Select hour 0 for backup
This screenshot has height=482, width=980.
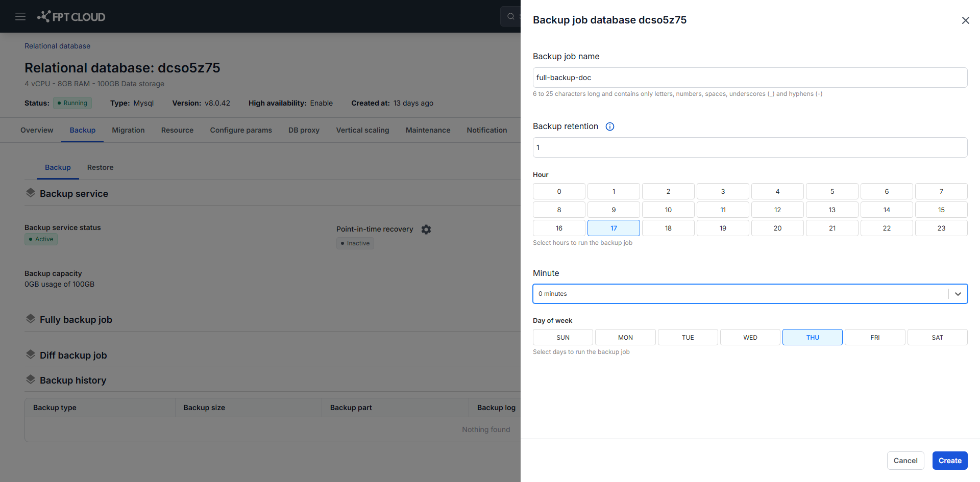(559, 191)
